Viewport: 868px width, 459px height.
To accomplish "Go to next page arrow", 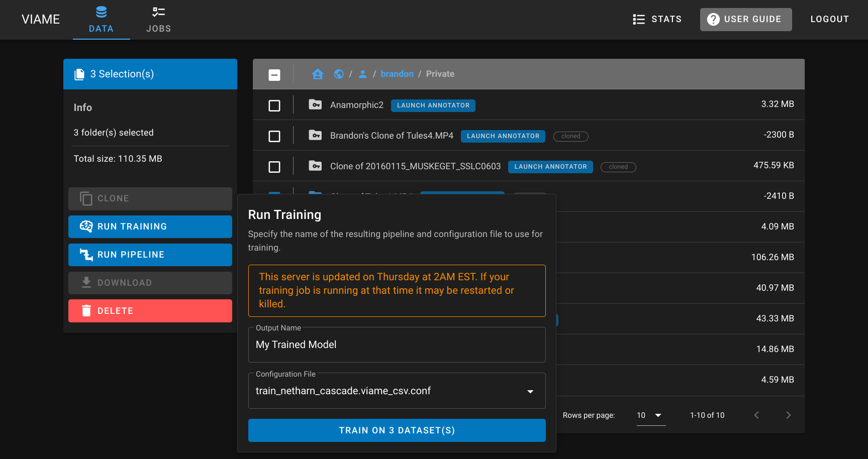I will coord(788,415).
